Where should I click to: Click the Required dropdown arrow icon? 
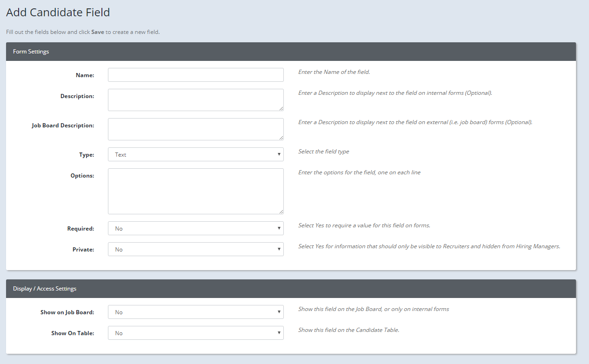(279, 228)
